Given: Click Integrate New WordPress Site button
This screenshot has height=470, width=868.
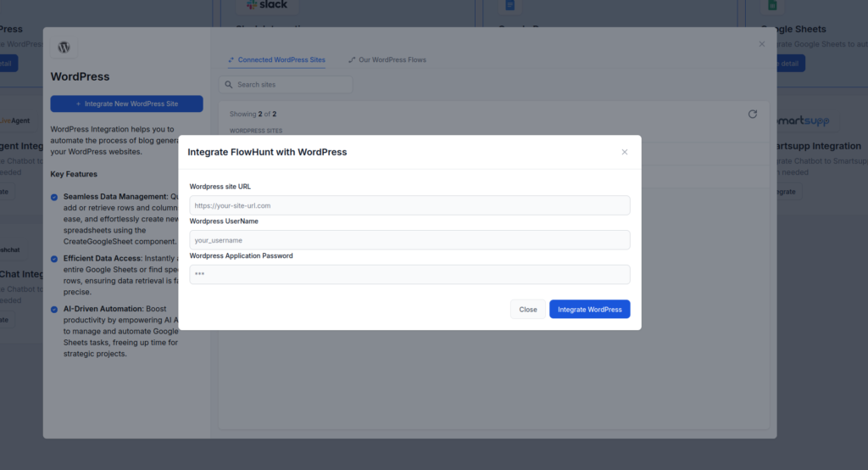Looking at the screenshot, I should (x=126, y=104).
